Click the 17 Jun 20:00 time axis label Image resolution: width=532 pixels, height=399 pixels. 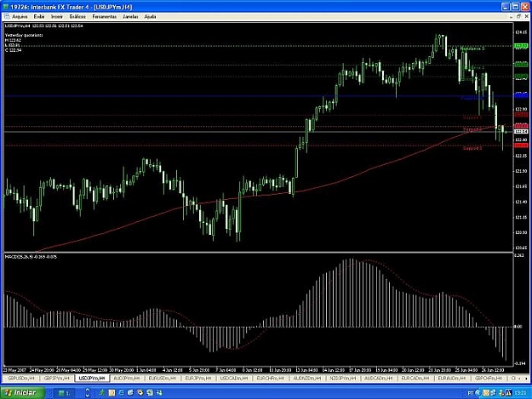pos(360,370)
